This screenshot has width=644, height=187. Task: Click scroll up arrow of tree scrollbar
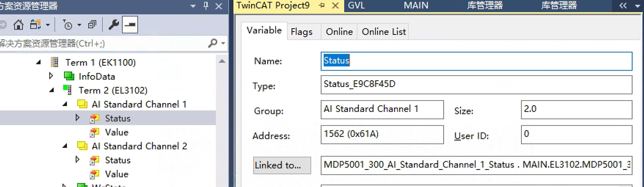(x=222, y=61)
